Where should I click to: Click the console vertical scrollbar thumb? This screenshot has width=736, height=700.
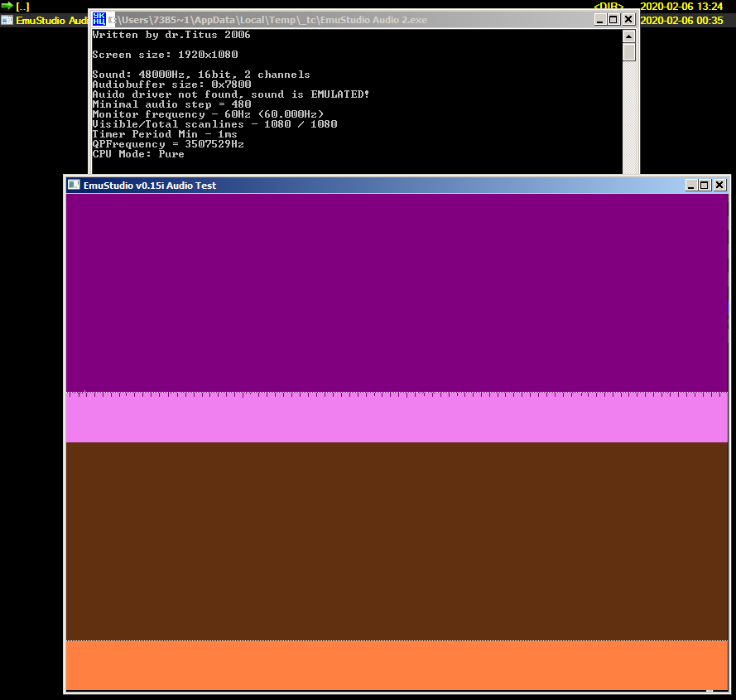629,51
